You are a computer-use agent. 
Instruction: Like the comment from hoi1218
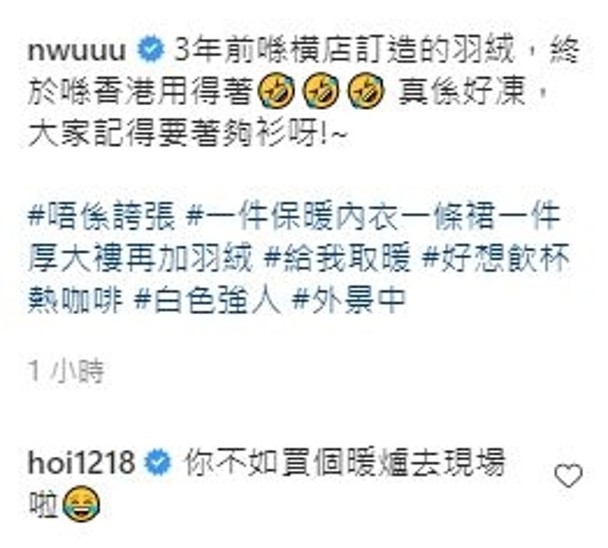tap(568, 475)
